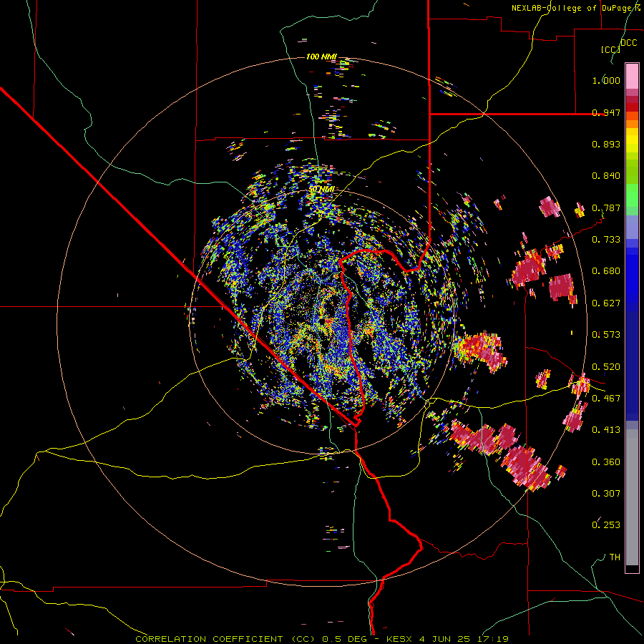The height and width of the screenshot is (644, 644).
Task: Select the 0.413 value on the color scale
Action: point(606,430)
